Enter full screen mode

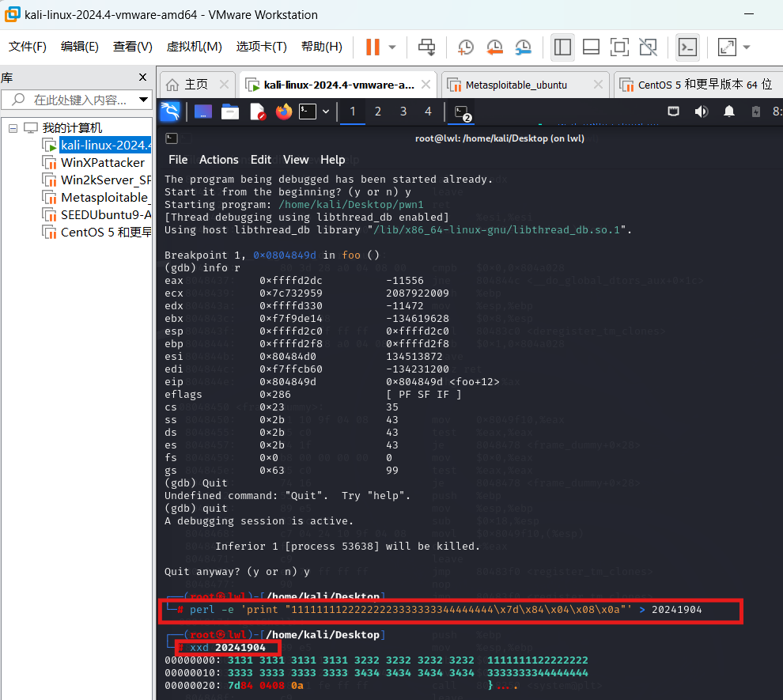pos(619,47)
